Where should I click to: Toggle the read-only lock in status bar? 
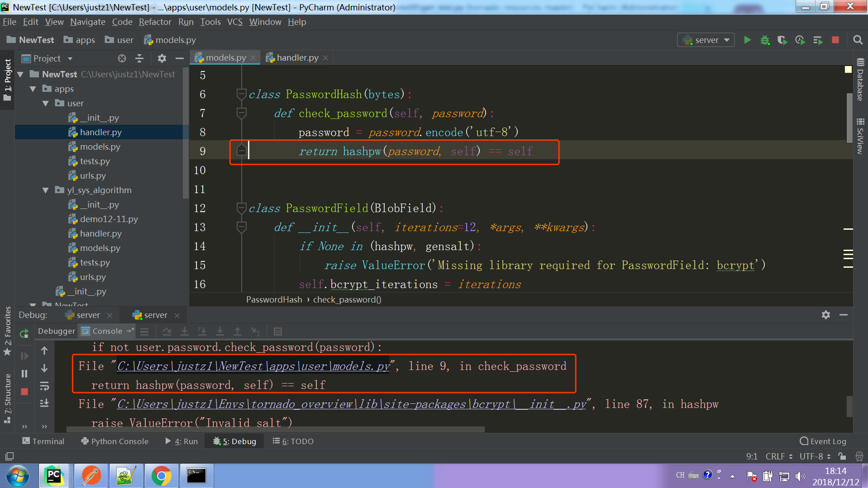coord(842,456)
